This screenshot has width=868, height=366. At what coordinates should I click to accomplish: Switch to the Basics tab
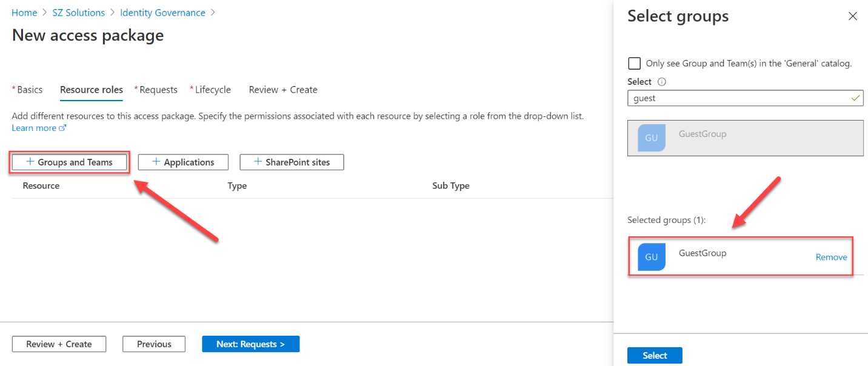point(28,89)
